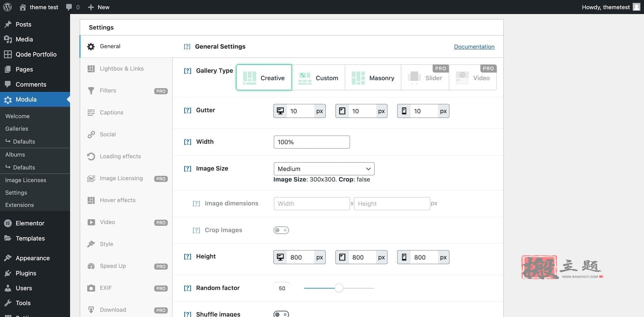644x317 pixels.
Task: Click the Appearance paintbrush icon
Action: 8,258
